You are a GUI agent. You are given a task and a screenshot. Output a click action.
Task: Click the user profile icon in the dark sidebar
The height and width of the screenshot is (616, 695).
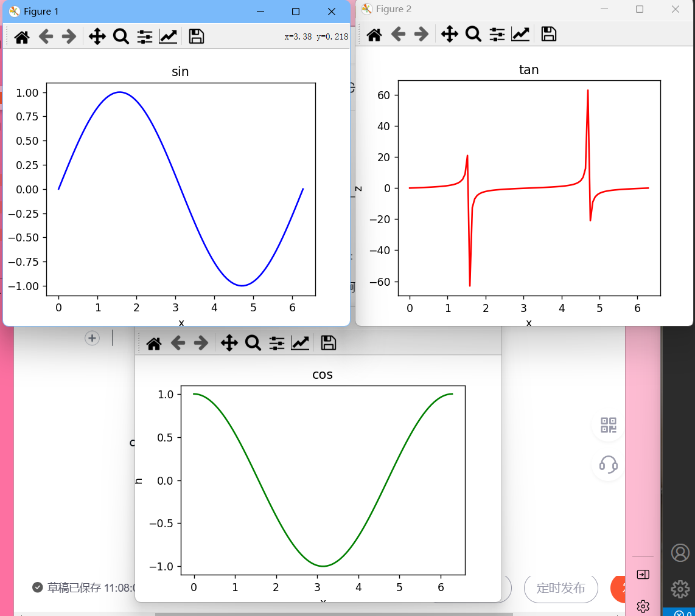[x=680, y=553]
